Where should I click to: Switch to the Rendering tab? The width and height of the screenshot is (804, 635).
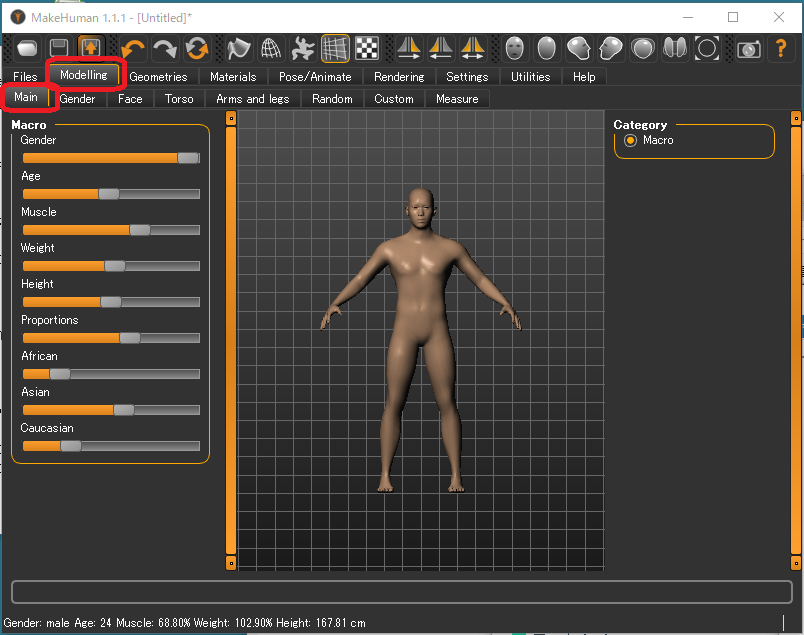[x=399, y=77]
